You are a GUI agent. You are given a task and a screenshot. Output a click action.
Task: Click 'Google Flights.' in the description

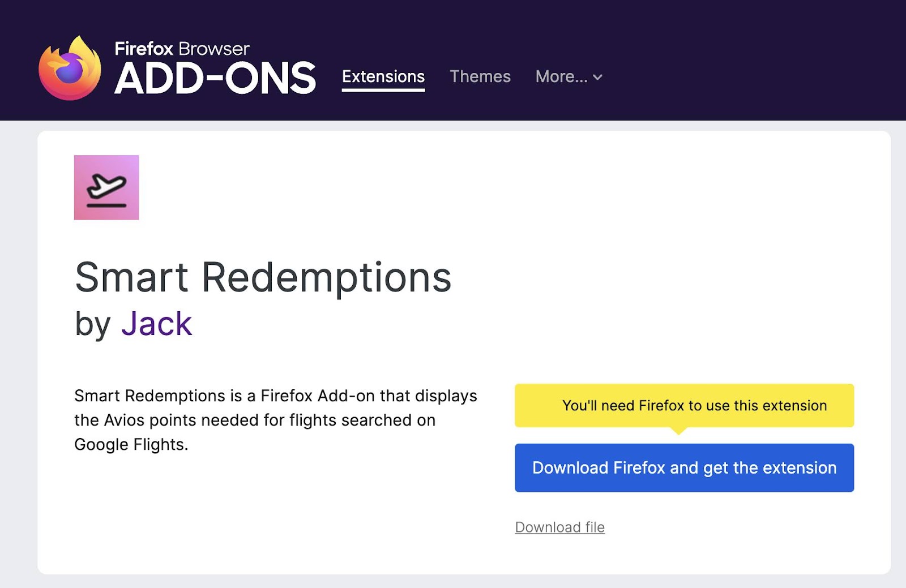coord(131,445)
